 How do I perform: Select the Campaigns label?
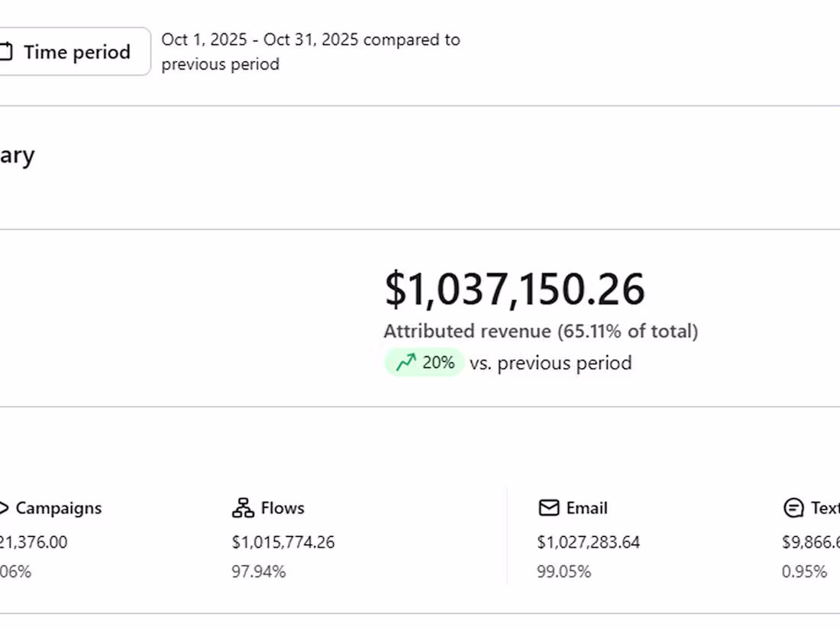tap(58, 508)
